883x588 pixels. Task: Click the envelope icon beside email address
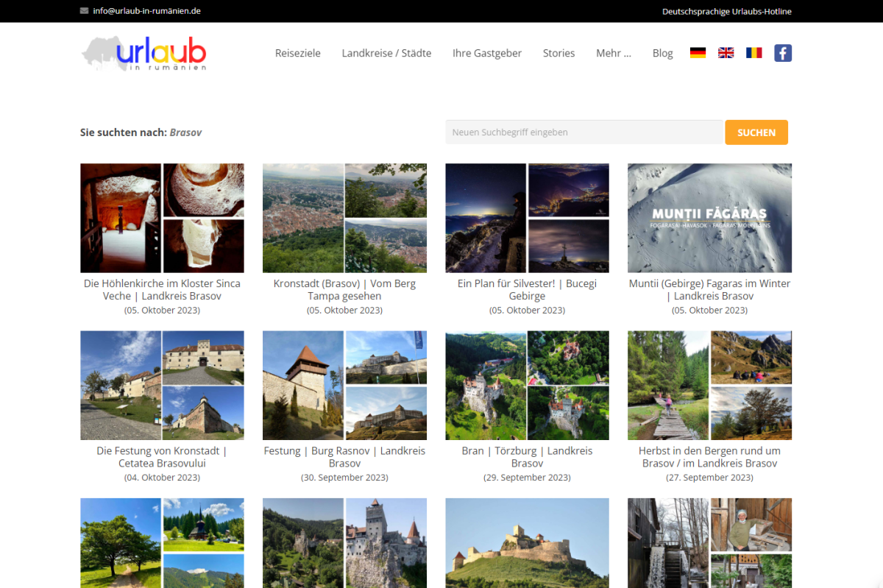pos(85,11)
